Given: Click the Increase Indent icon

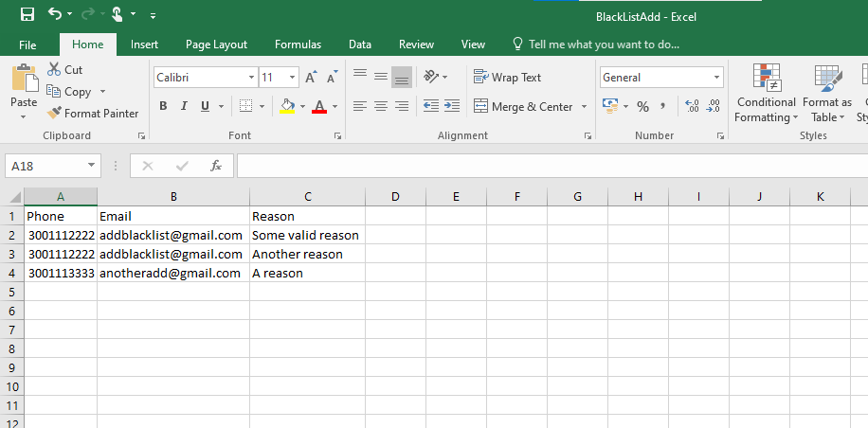Looking at the screenshot, I should pos(451,106).
